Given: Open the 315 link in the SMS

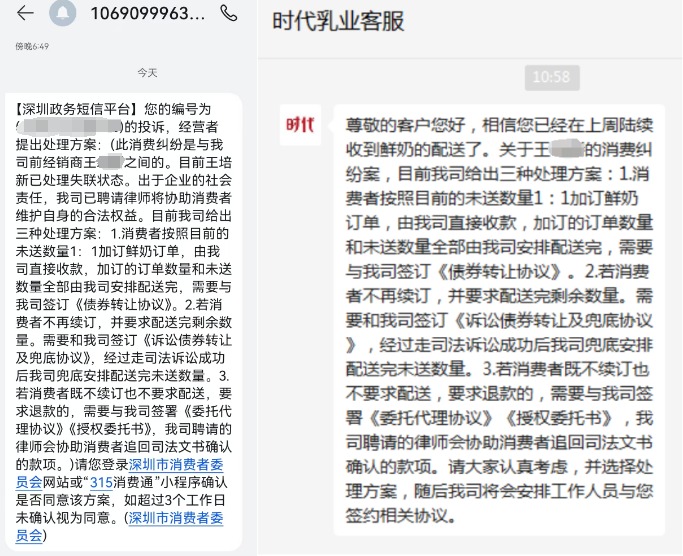Looking at the screenshot, I should pyautogui.click(x=101, y=483).
